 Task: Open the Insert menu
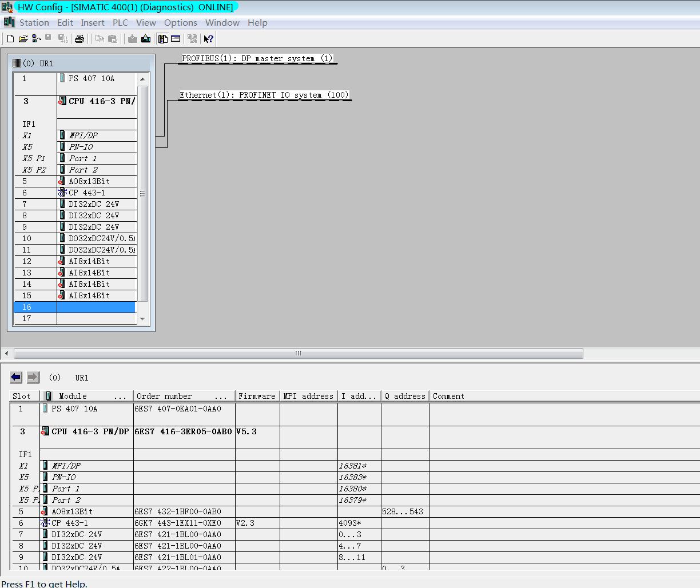coord(93,22)
